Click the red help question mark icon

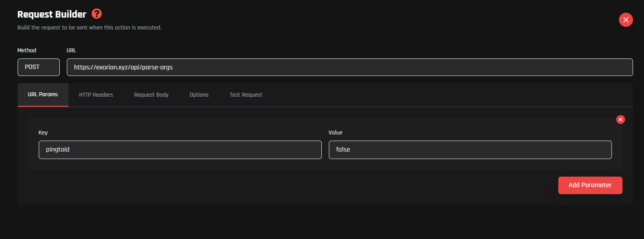click(x=97, y=14)
